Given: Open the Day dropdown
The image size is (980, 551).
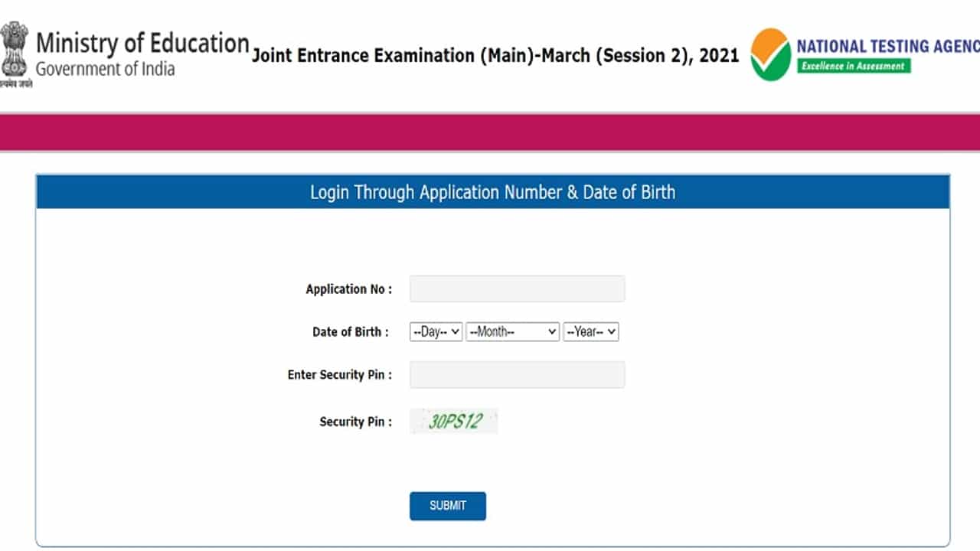Looking at the screenshot, I should click(x=436, y=332).
